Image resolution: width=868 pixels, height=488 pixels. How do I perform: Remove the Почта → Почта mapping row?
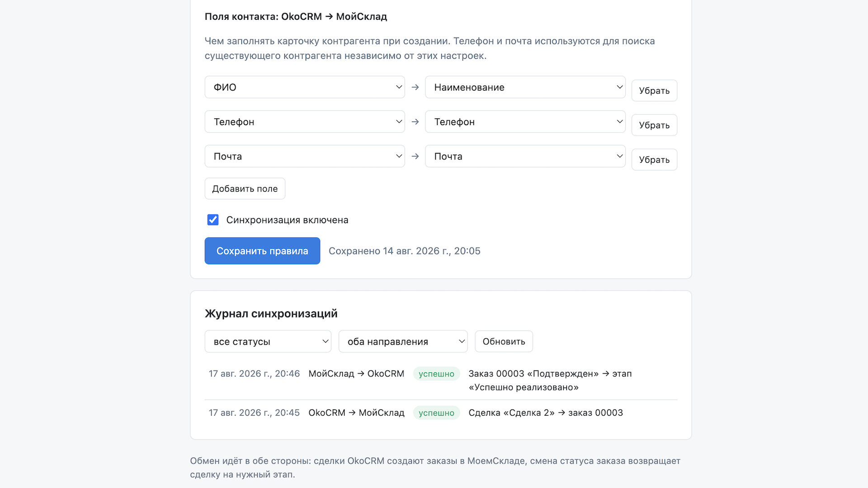click(x=654, y=160)
